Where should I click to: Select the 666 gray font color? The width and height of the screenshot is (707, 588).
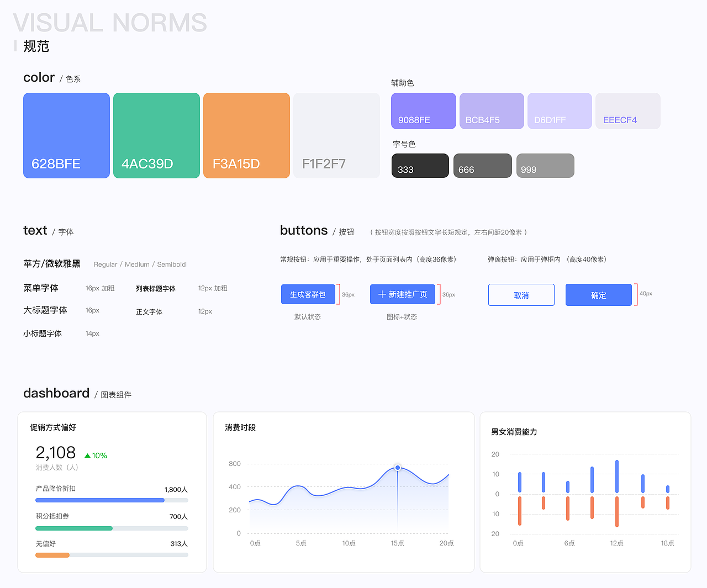pos(482,166)
